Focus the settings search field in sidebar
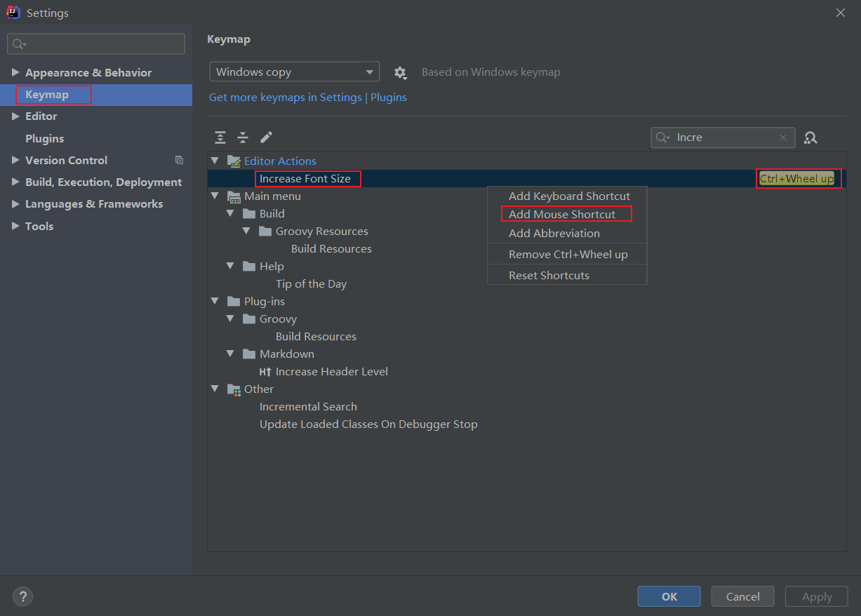Viewport: 861px width, 616px height. tap(96, 43)
